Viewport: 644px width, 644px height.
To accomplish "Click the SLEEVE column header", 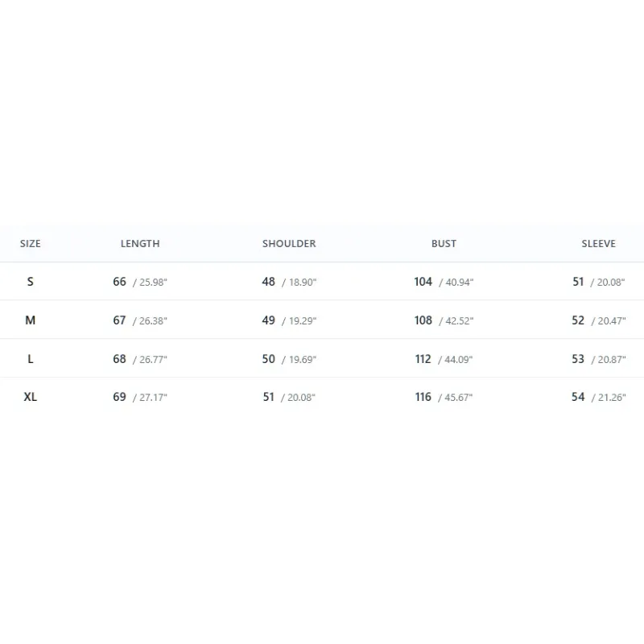I will coord(598,244).
